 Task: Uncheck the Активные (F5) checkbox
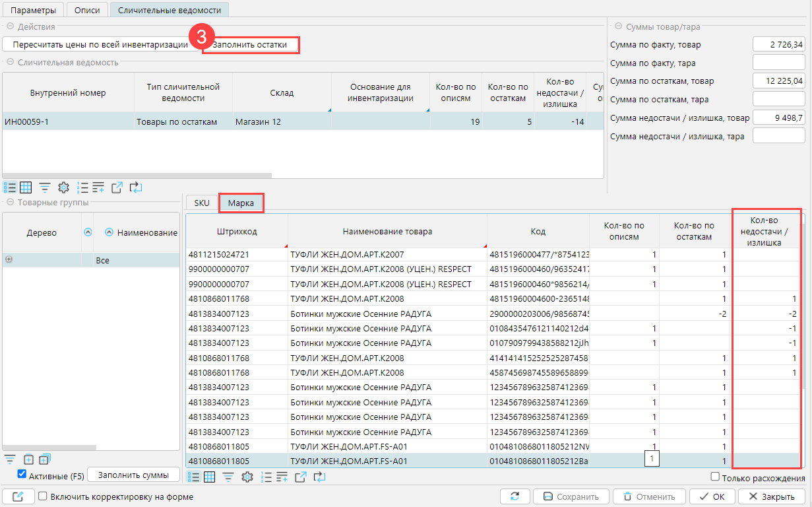point(22,474)
